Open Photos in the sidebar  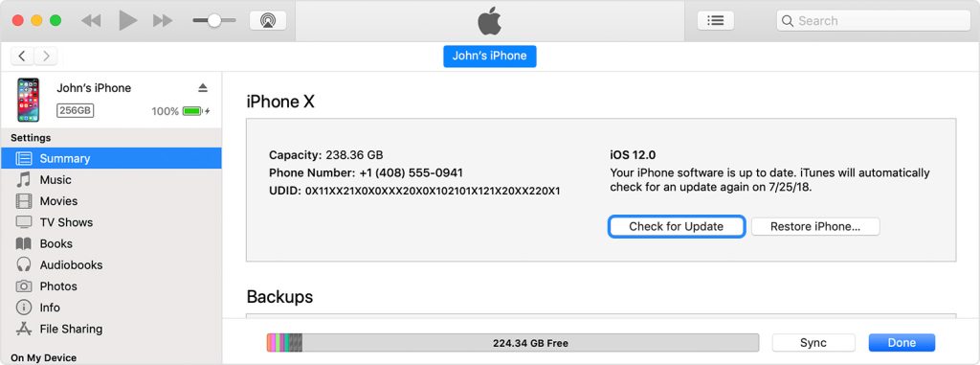click(x=111, y=286)
